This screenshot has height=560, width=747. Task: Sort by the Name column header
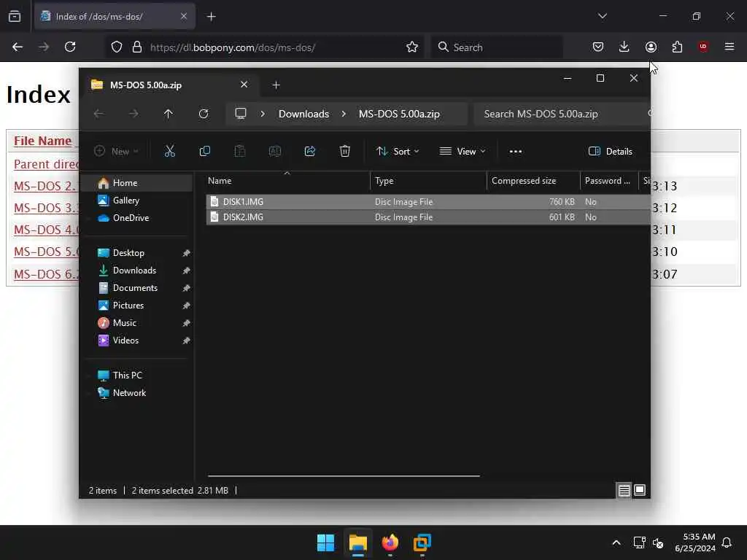tap(287, 181)
